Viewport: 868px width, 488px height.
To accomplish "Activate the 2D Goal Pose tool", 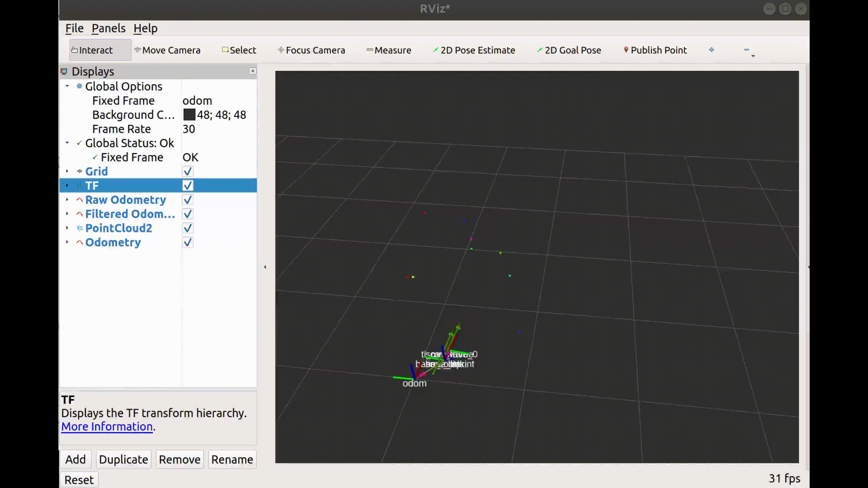I will pyautogui.click(x=569, y=50).
